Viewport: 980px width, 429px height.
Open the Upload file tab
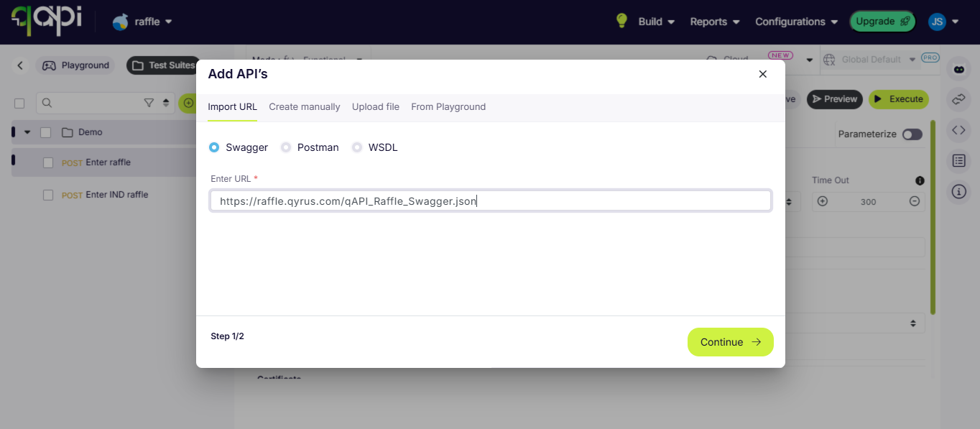(x=375, y=107)
